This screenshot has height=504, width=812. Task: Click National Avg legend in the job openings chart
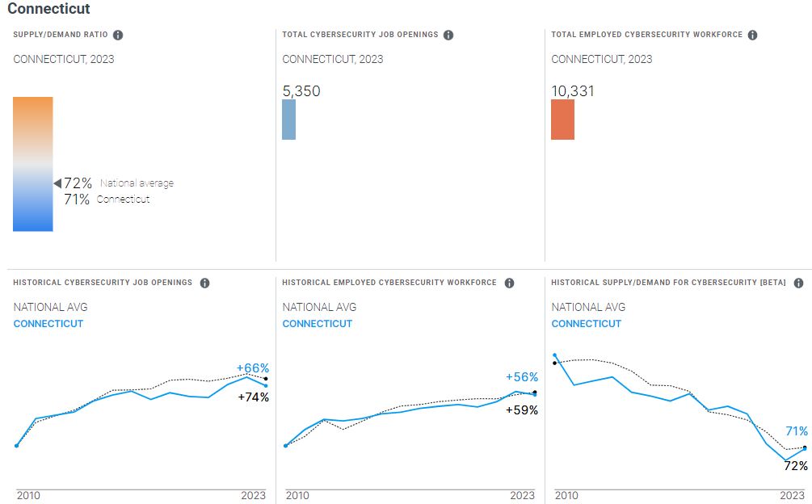50,307
